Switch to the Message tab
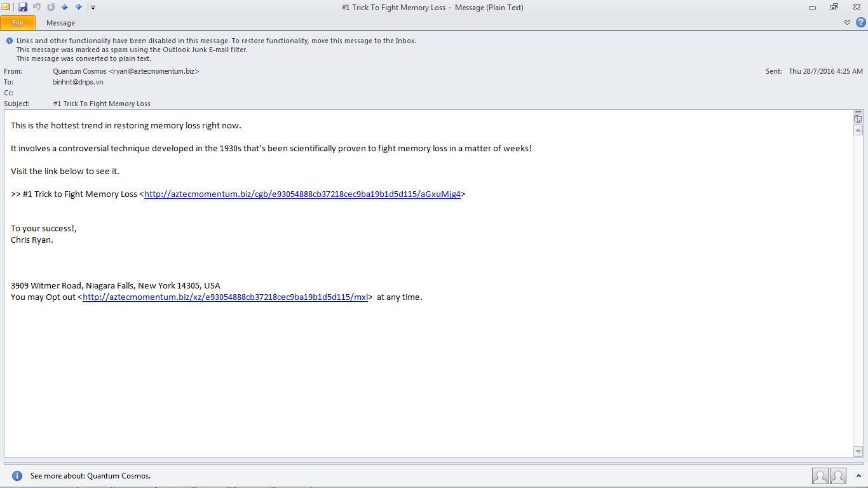This screenshot has width=868, height=488. point(60,22)
